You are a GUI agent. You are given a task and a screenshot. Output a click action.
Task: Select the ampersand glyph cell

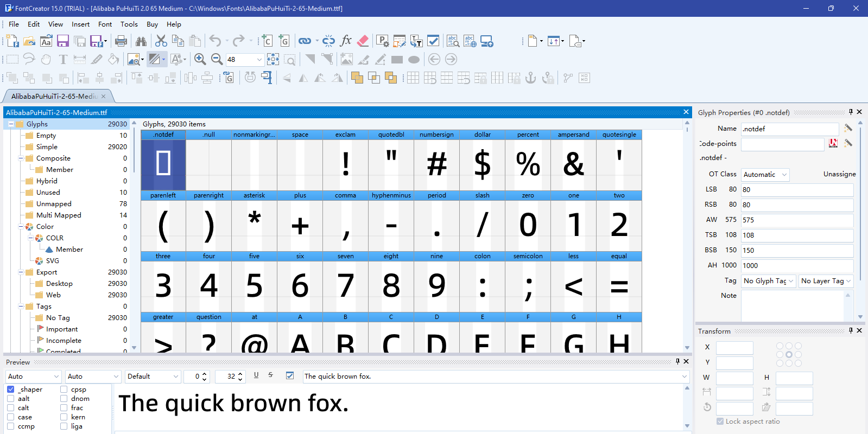[x=573, y=164]
